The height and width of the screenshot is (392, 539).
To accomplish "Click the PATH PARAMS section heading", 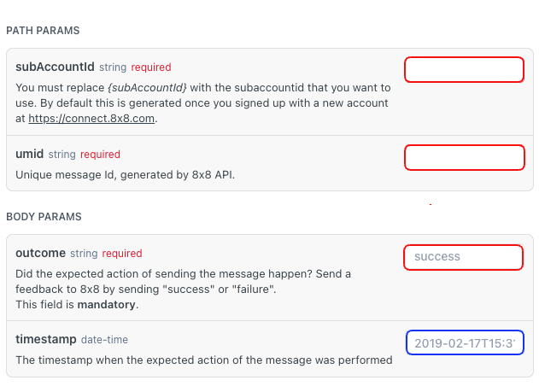I will click(x=43, y=31).
